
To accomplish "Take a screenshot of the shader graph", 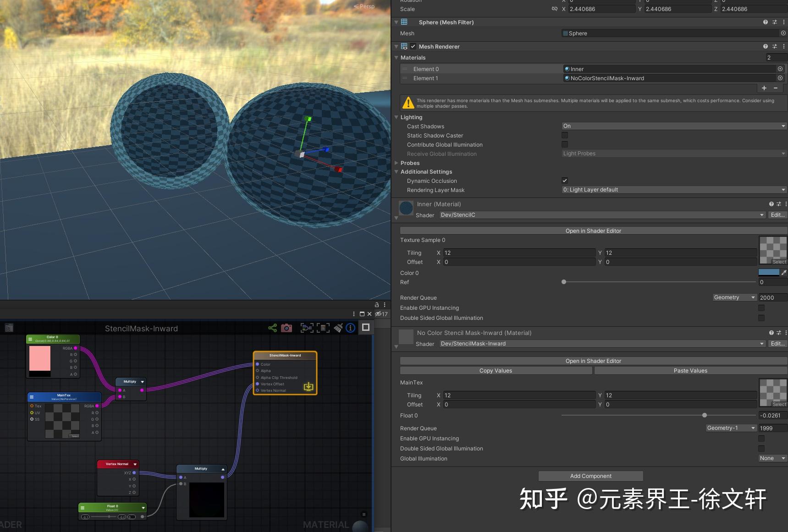I will coord(286,328).
